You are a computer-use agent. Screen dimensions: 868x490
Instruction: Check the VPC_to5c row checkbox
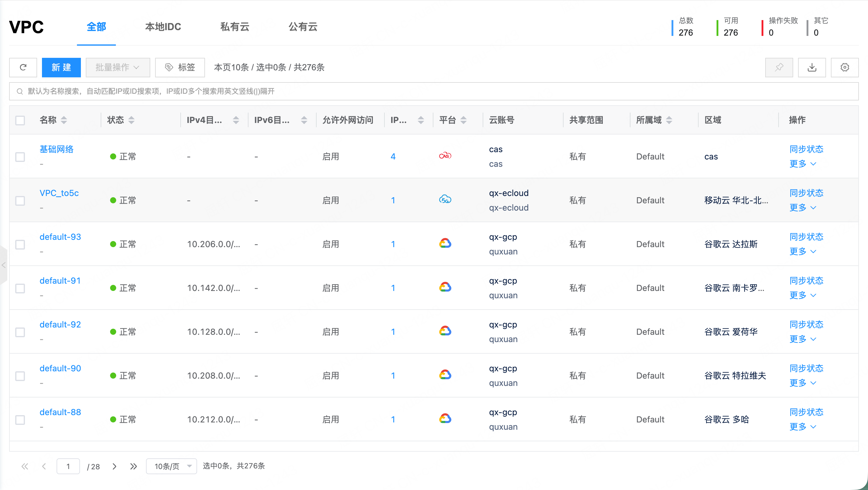[20, 201]
